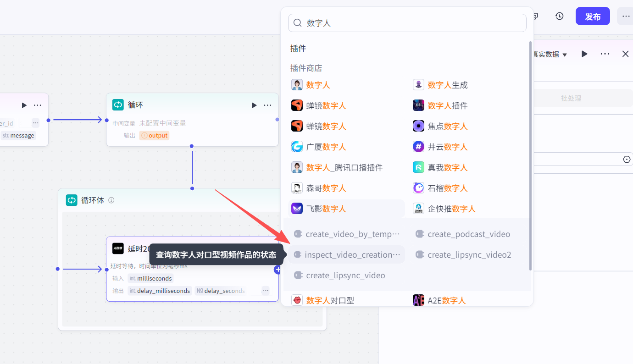Screen dimensions: 633x364
Task: Run the 循环 node with its play icon
Action: click(x=254, y=105)
